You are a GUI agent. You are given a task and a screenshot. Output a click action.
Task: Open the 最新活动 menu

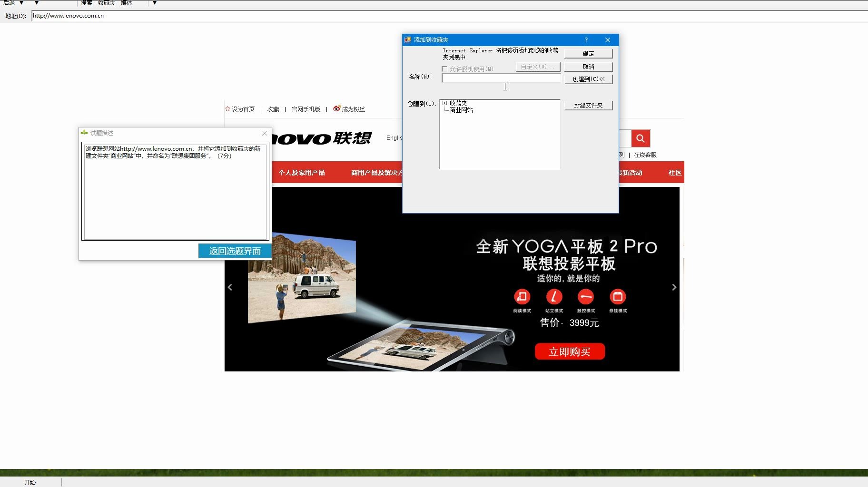coord(631,173)
